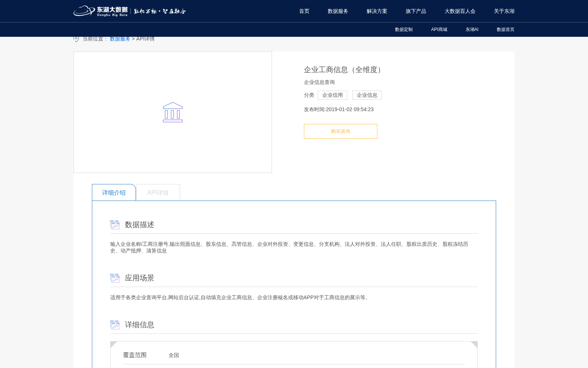
Task: Go to 东湖AI in the sub navigation
Action: [472, 29]
